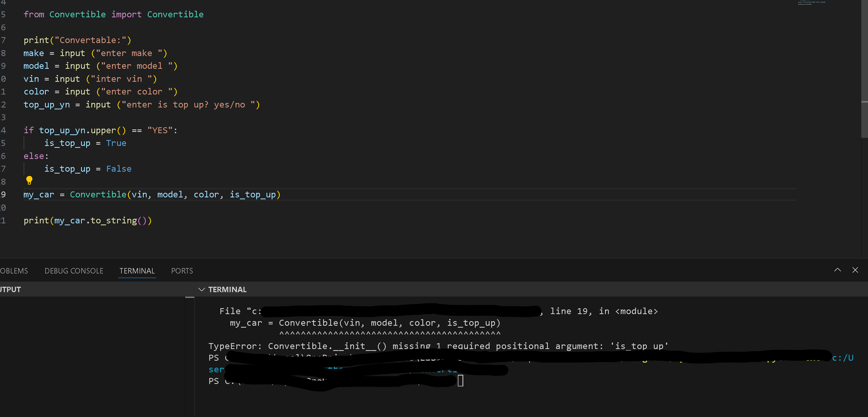868x417 pixels.
Task: Close the bottom panel with the X
Action: [x=856, y=270]
